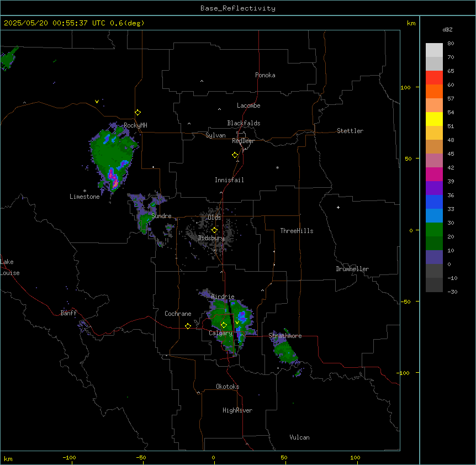The width and height of the screenshot is (476, 465).
Task: Click the 65 dBZ red legend swatch
Action: [434, 77]
